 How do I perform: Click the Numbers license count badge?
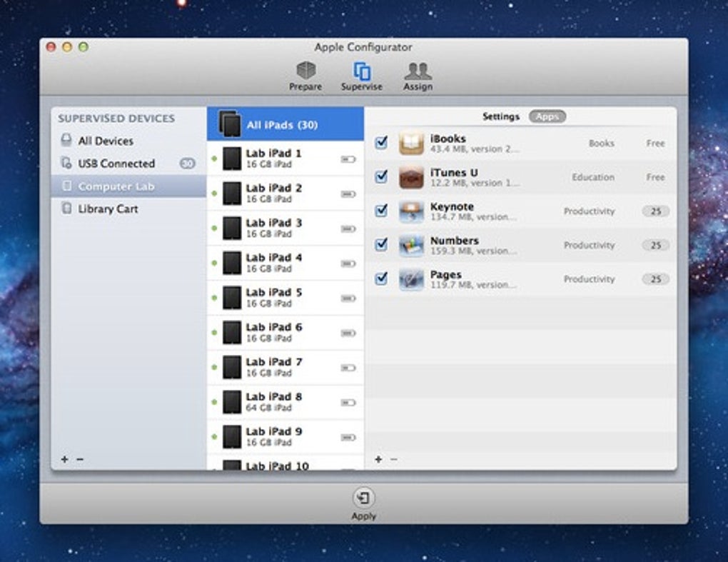click(x=654, y=245)
